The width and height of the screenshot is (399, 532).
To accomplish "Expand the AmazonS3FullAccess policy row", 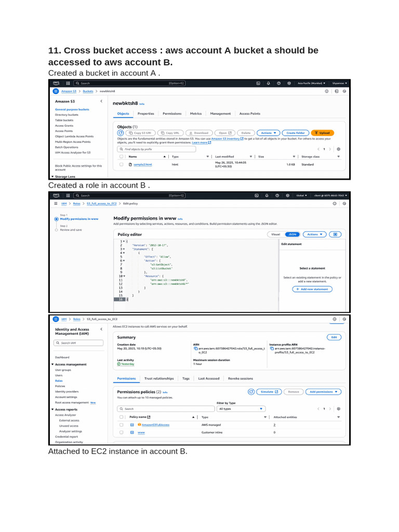I will click(132, 425).
